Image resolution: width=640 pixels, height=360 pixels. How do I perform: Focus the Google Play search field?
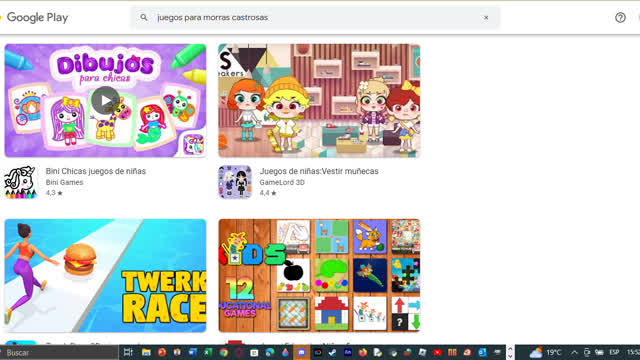315,18
